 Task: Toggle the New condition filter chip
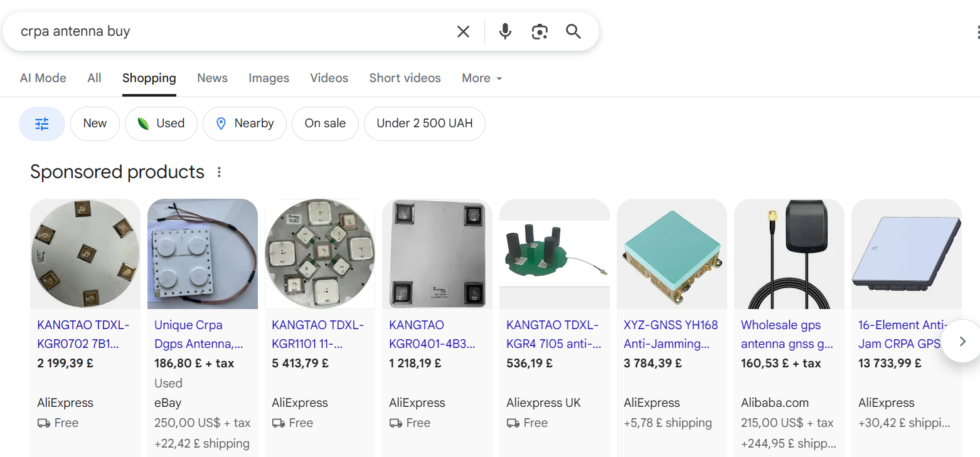tap(95, 123)
